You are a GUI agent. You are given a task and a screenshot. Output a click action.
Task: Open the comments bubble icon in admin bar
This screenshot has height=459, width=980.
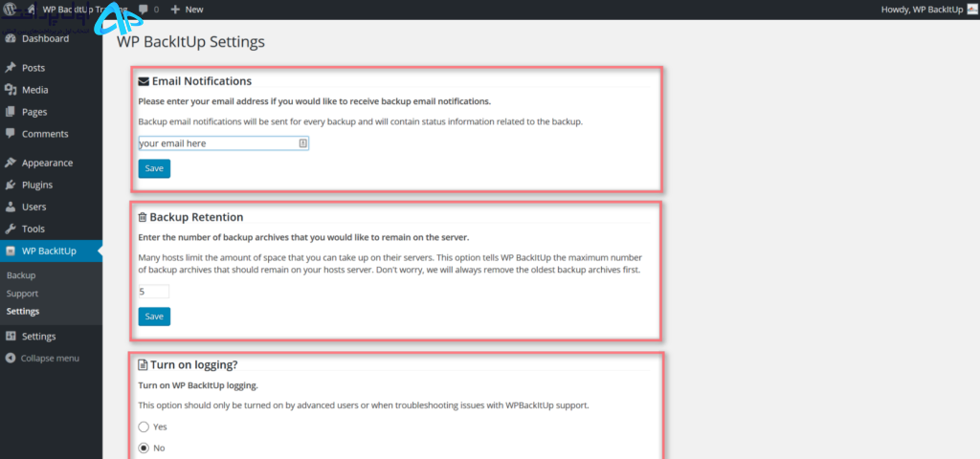pyautogui.click(x=144, y=10)
